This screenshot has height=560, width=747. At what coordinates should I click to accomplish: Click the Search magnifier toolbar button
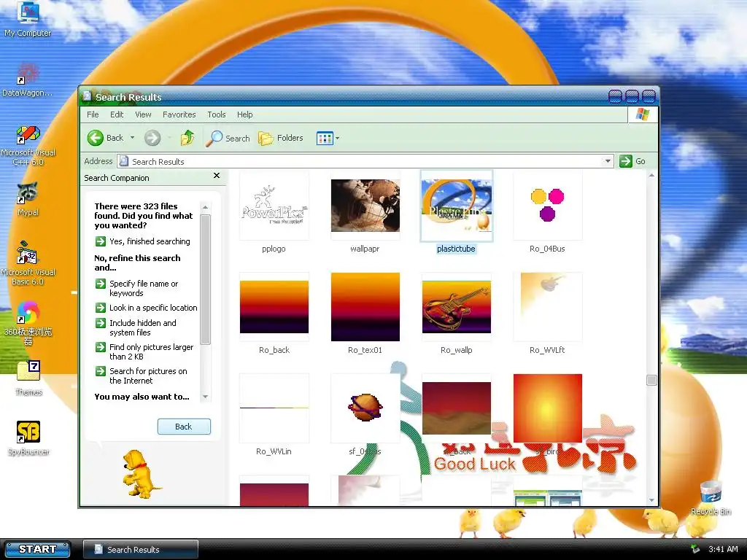click(x=228, y=138)
